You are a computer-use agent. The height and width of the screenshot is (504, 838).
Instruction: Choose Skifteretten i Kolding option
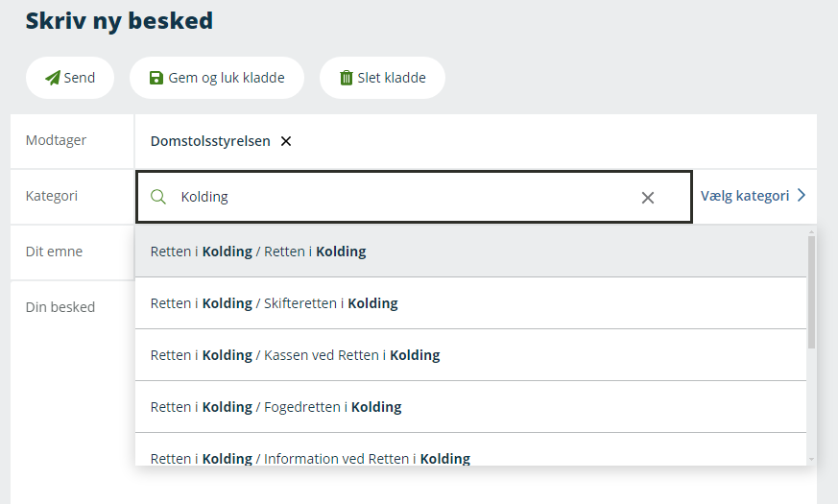(274, 303)
